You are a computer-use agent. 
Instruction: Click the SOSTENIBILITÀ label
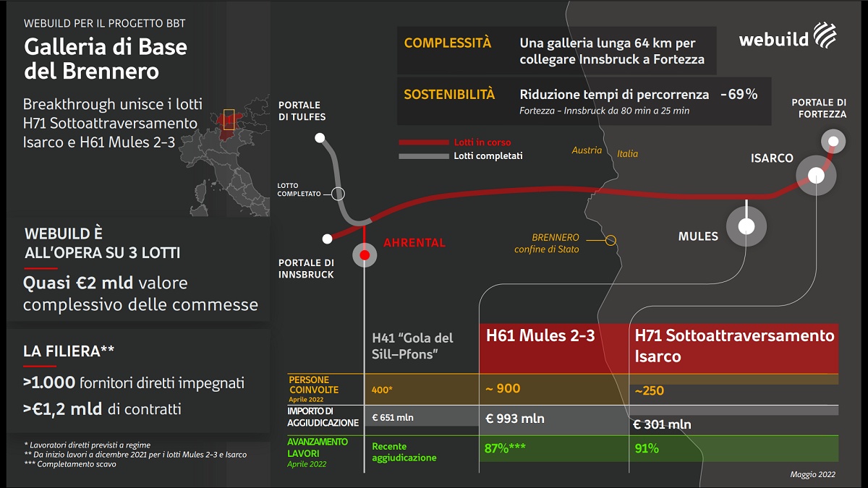tap(449, 95)
